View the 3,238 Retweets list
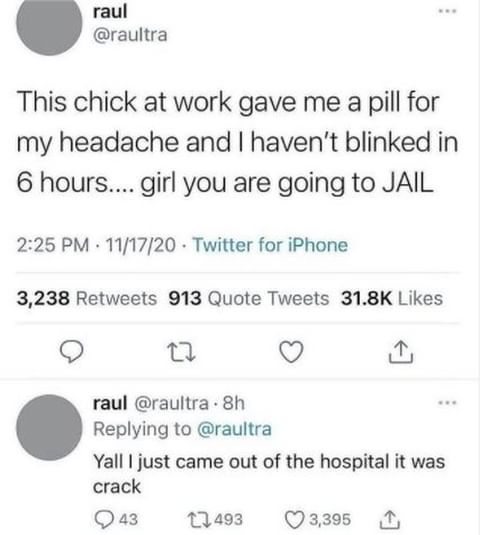This screenshot has height=535, width=480. pyautogui.click(x=87, y=298)
